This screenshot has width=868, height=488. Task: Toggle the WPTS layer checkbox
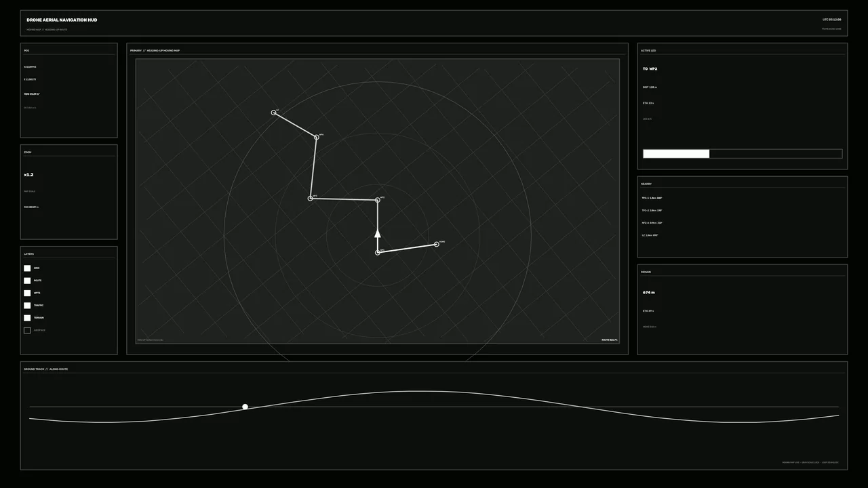coord(27,293)
